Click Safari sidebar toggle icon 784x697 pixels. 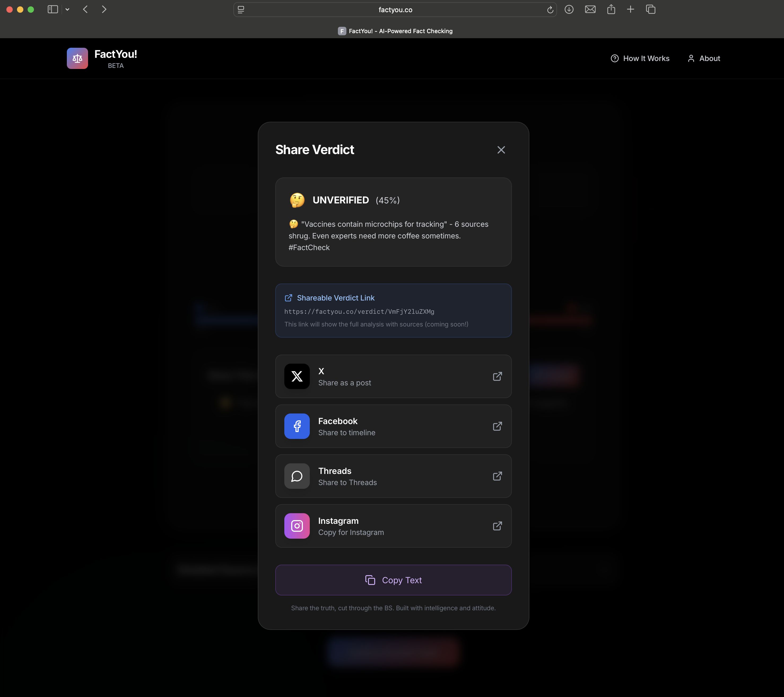pyautogui.click(x=53, y=10)
